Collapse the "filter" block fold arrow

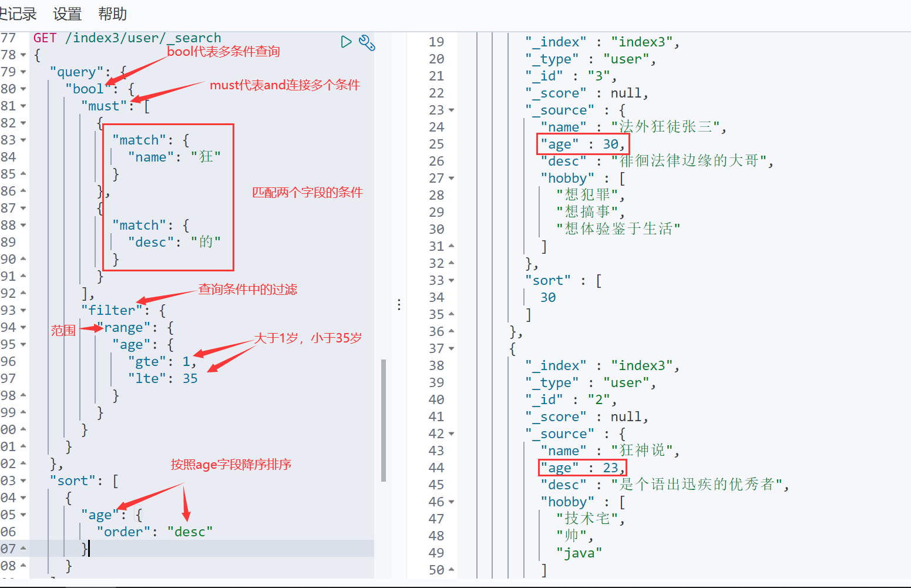(x=23, y=311)
